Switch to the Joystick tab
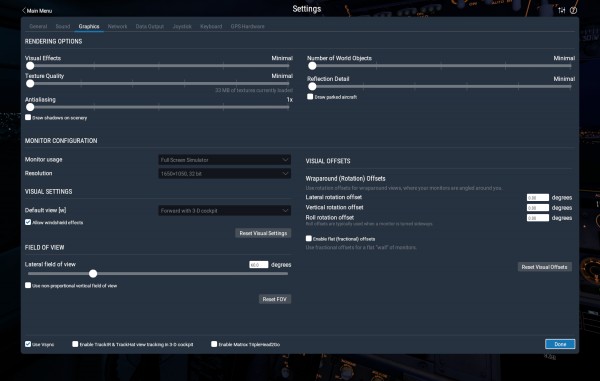Image resolution: width=600 pixels, height=381 pixels. pyautogui.click(x=182, y=26)
